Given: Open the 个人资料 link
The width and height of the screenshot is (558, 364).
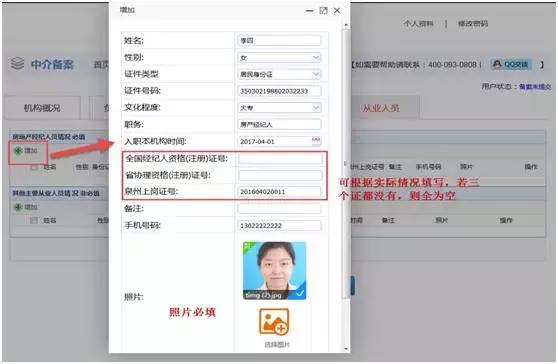Looking at the screenshot, I should tap(418, 24).
